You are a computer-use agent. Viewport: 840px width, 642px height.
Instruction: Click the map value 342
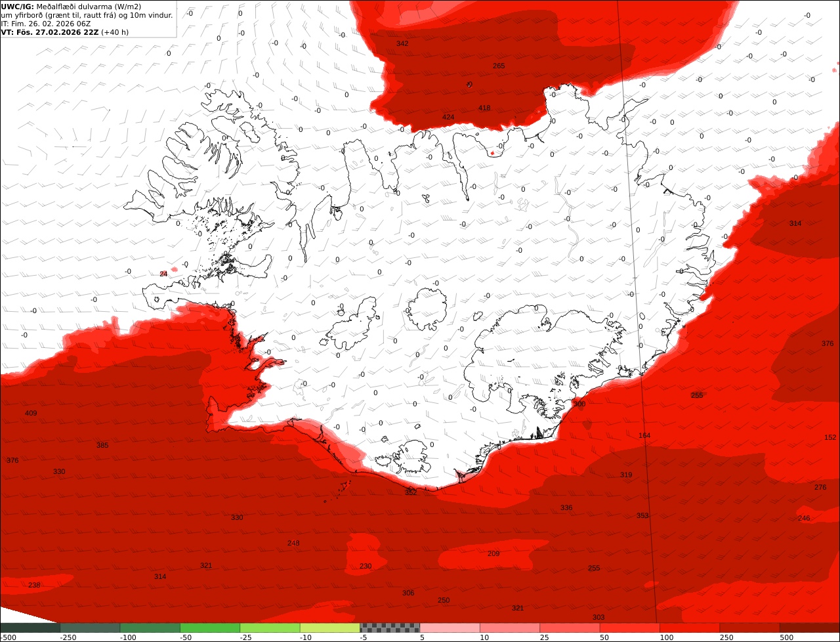pyautogui.click(x=402, y=43)
